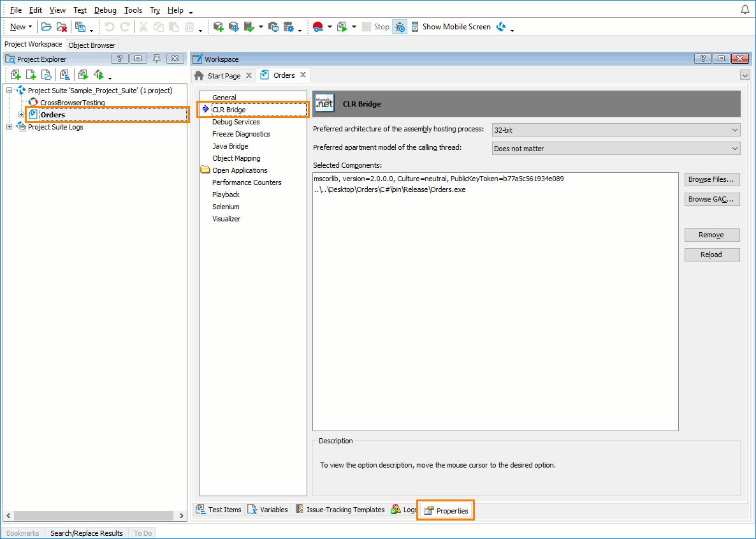
Task: Add new item in Project Explorer toolbar
Action: [16, 75]
